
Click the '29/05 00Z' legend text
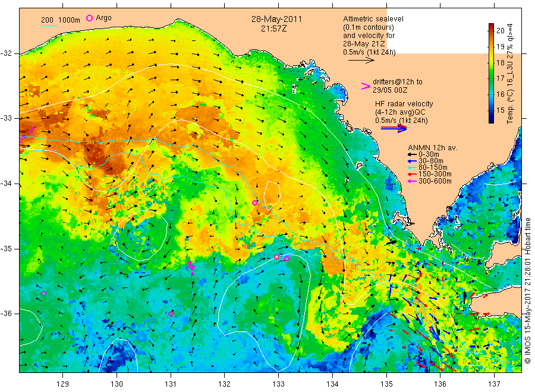pos(390,90)
